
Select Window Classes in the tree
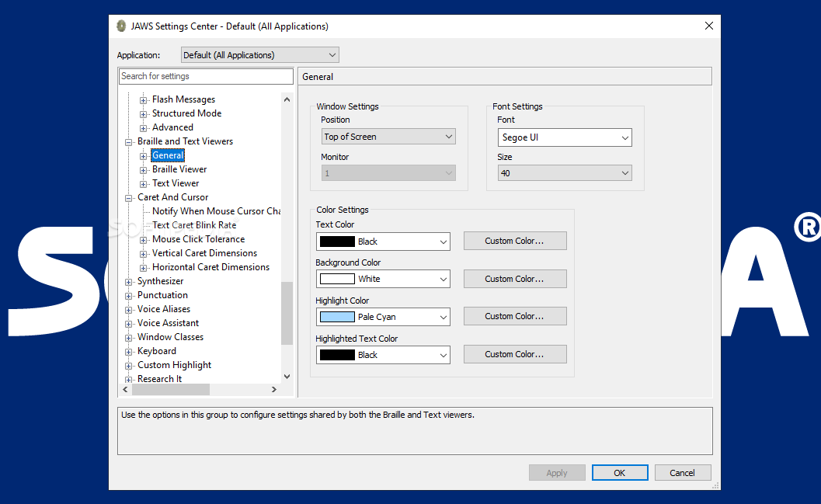point(170,337)
